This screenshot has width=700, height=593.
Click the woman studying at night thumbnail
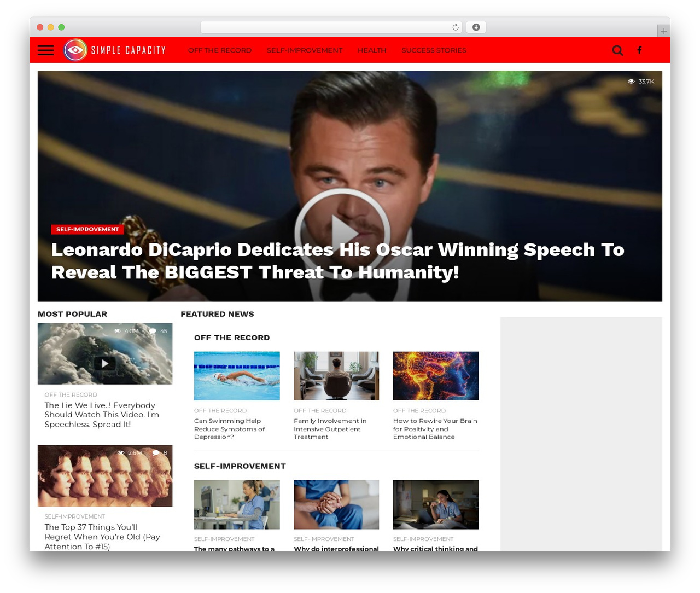(436, 505)
